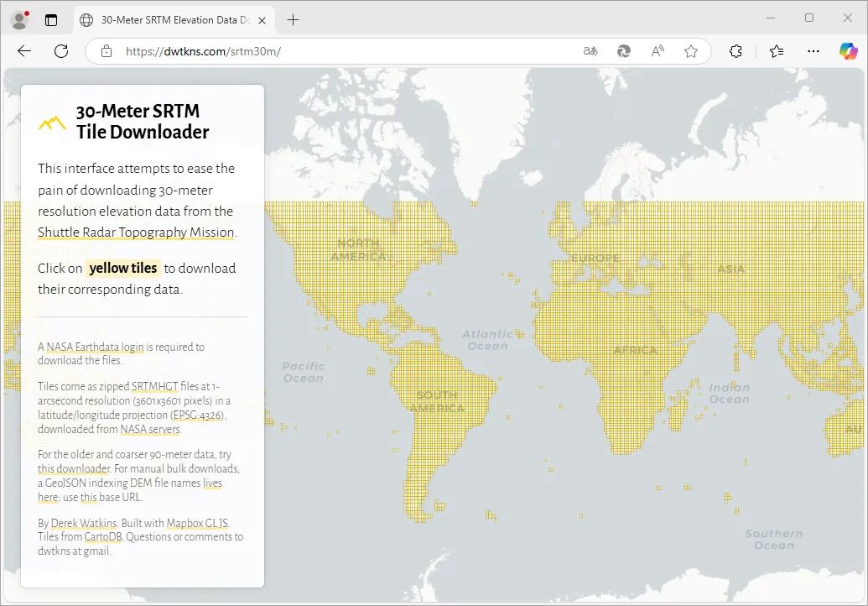The height and width of the screenshot is (606, 868).
Task: Open the browser's three-dot settings menu
Action: click(813, 51)
